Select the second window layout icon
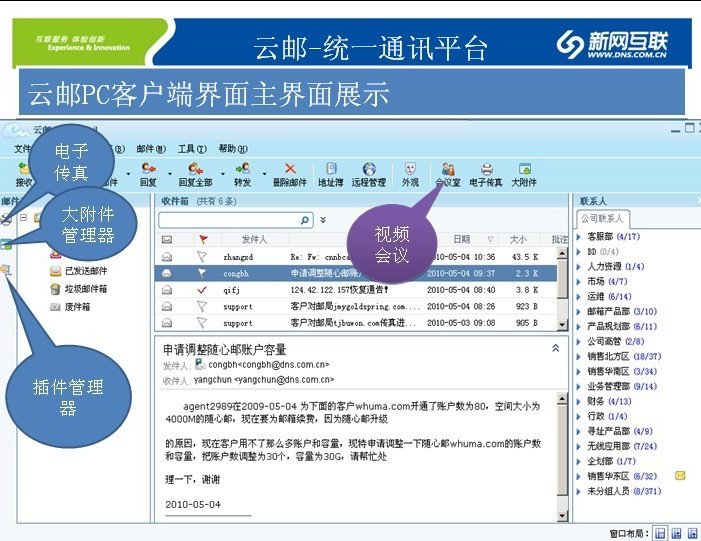Image resolution: width=701 pixels, height=541 pixels. click(676, 533)
